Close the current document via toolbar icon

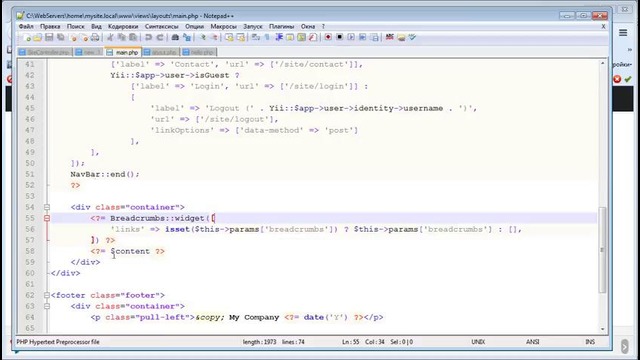[73, 38]
